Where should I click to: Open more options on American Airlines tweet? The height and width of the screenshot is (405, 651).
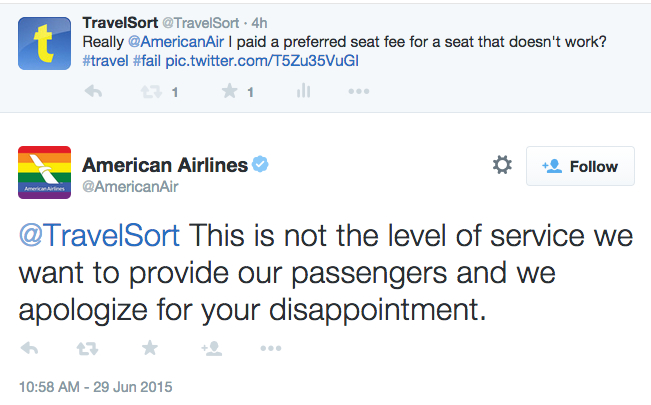click(x=271, y=349)
